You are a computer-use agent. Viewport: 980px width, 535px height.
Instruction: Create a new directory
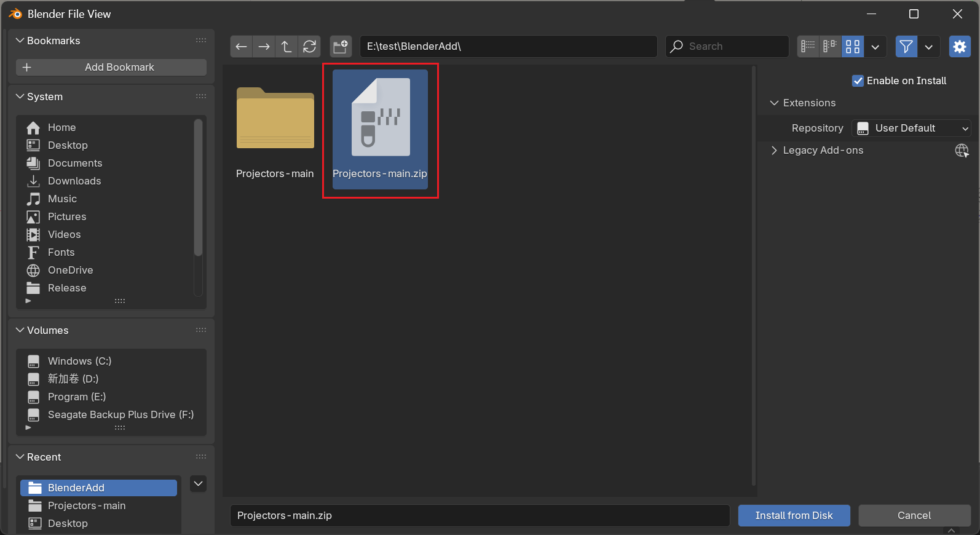pos(341,46)
